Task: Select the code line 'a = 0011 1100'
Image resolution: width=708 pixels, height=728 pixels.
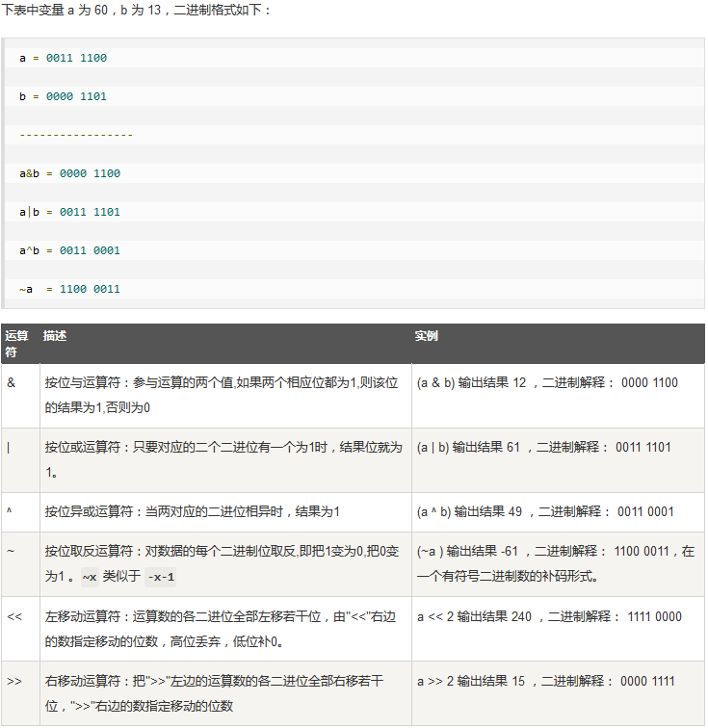Action: point(64,58)
